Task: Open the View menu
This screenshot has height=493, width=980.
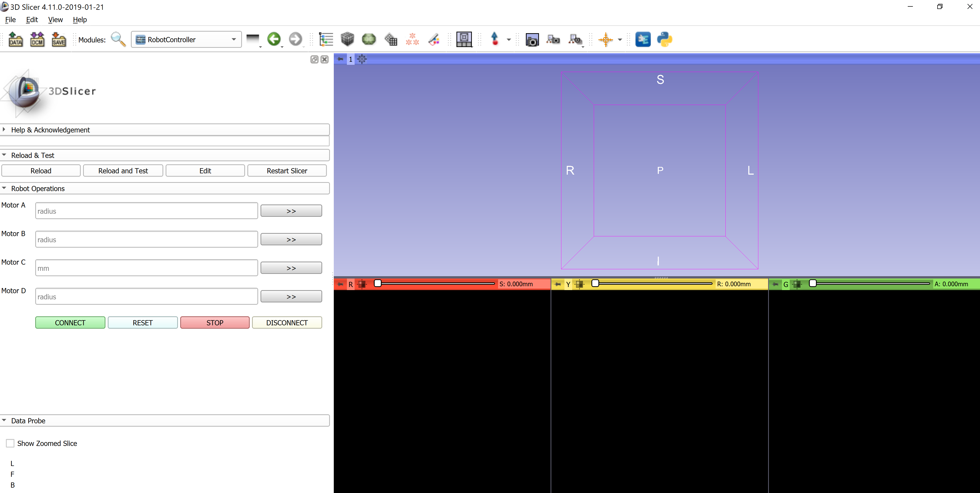Action: click(55, 19)
